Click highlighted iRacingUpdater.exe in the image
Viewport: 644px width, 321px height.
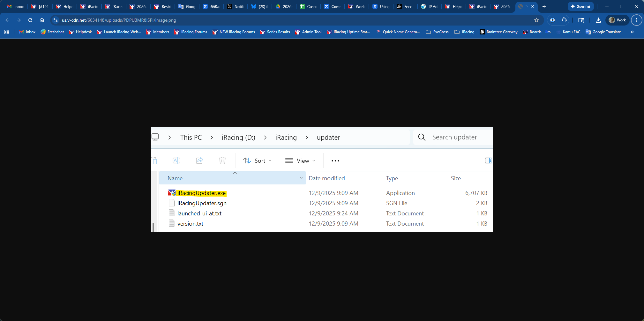point(201,193)
